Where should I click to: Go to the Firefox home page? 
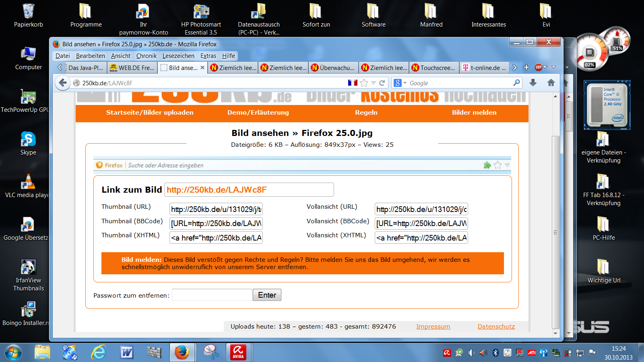coord(551,82)
